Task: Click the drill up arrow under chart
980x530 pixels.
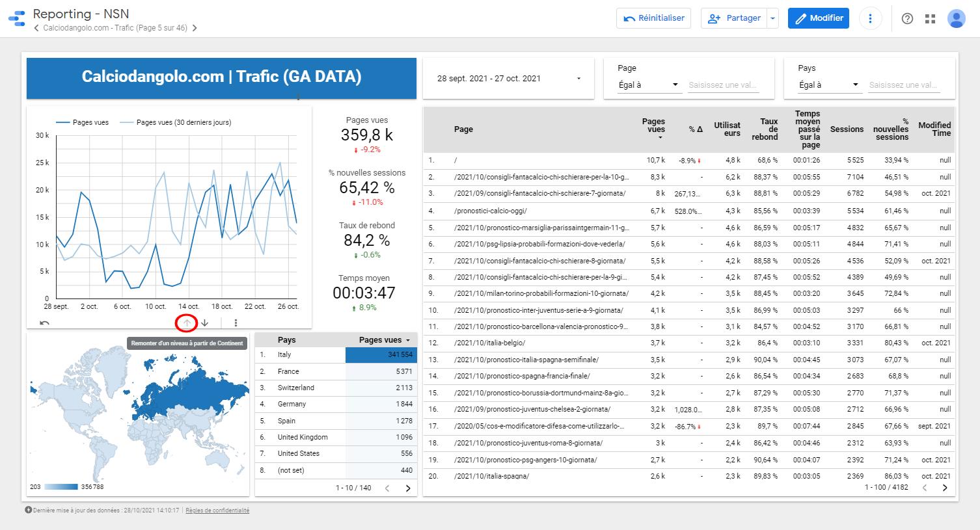Action: [187, 323]
